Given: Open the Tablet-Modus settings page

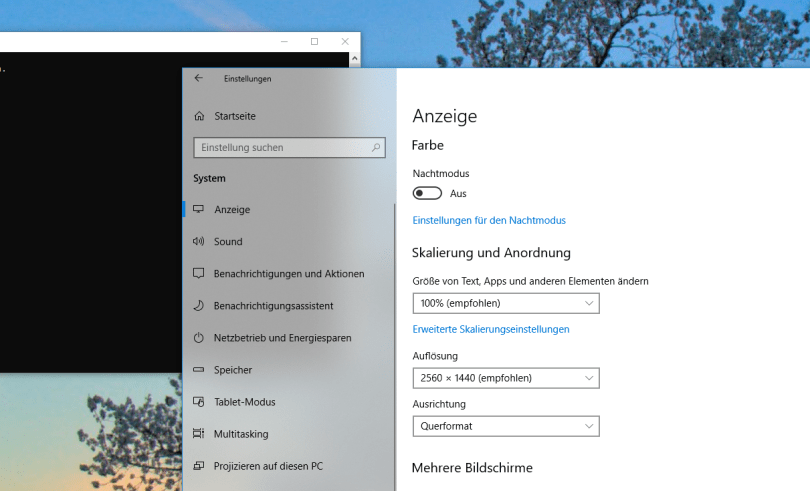Looking at the screenshot, I should tap(244, 402).
